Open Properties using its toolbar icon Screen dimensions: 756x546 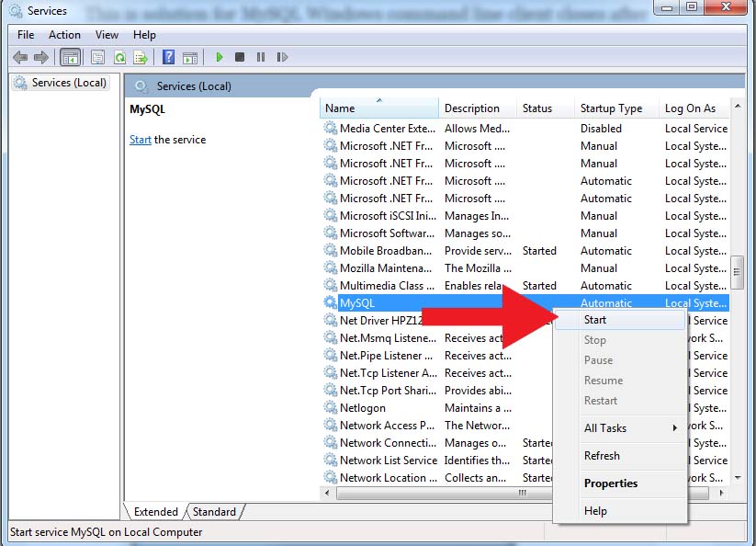tap(97, 57)
